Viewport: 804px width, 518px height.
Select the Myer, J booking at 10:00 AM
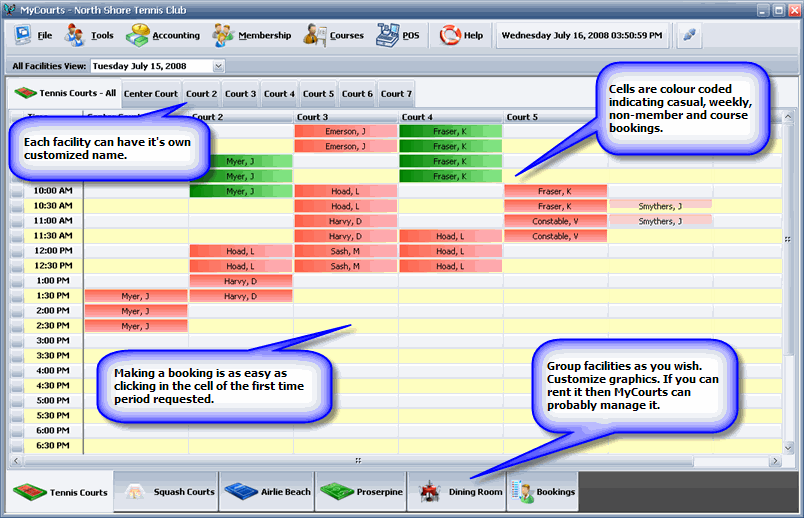point(241,191)
